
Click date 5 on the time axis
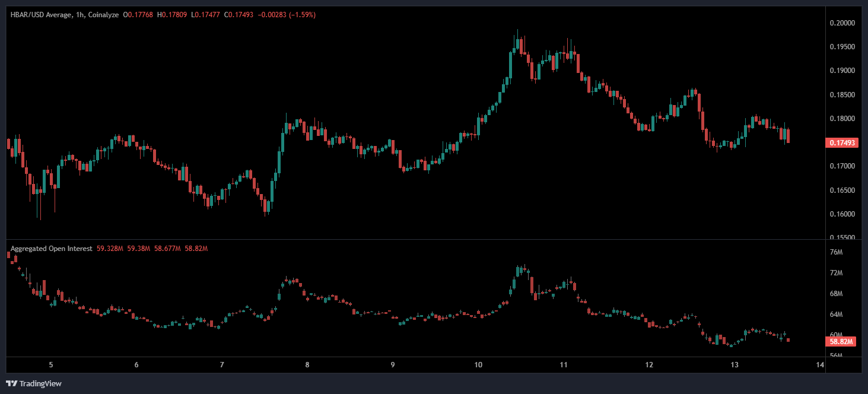[51, 365]
